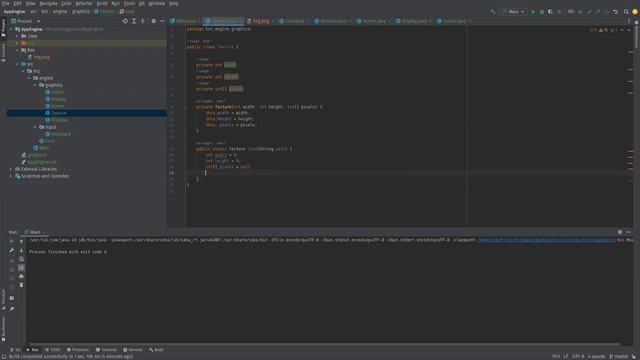Click the Git commit checkmark icon

(589, 12)
